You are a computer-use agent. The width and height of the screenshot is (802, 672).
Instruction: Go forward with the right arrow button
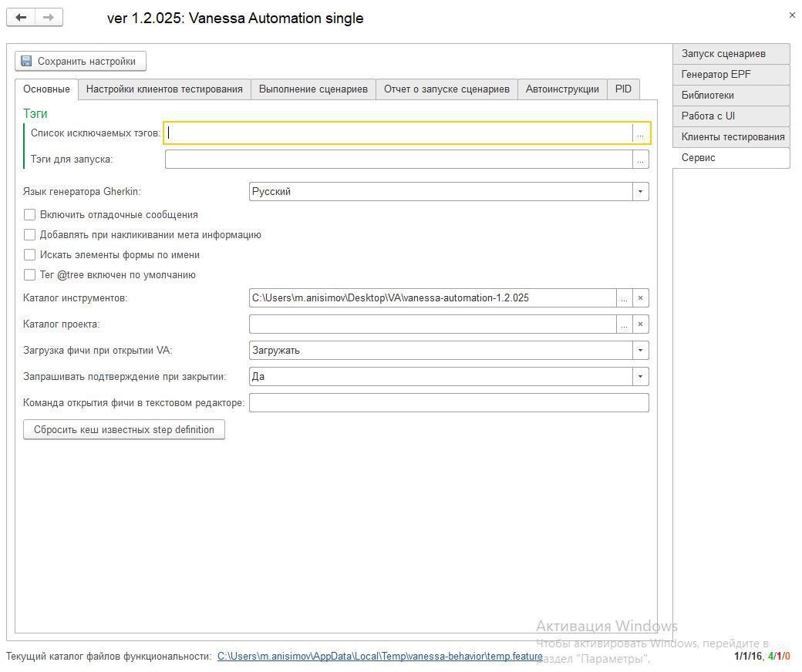pos(49,18)
